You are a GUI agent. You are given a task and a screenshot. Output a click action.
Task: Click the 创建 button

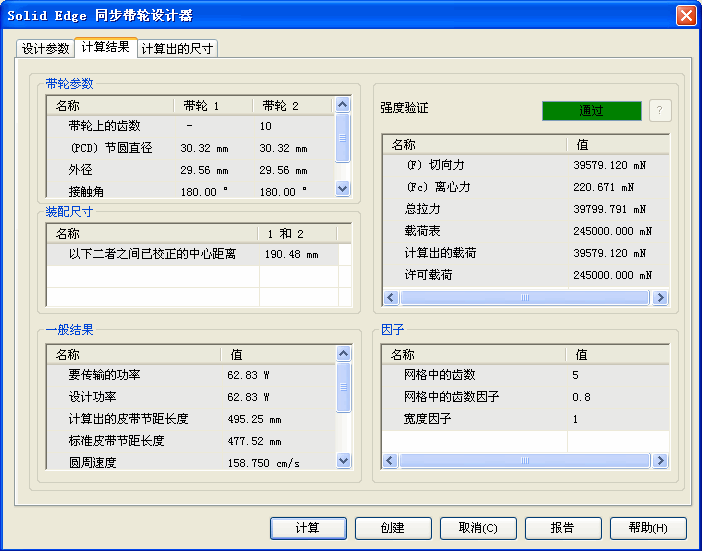[393, 528]
